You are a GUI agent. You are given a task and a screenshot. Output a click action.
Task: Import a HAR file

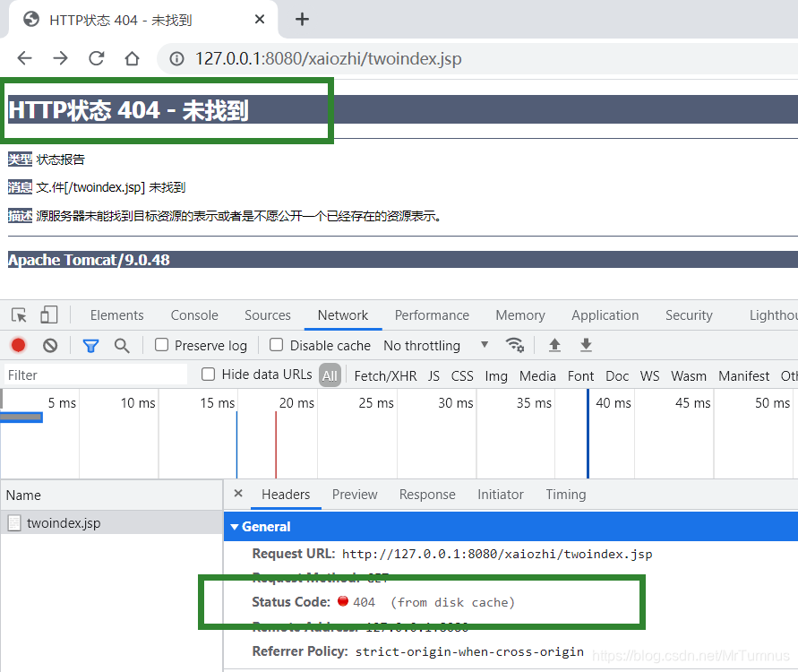554,345
